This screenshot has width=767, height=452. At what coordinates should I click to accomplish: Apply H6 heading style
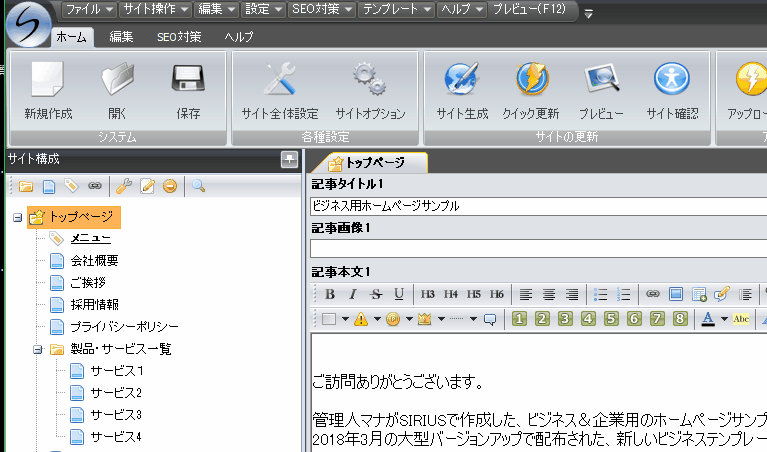pos(496,294)
